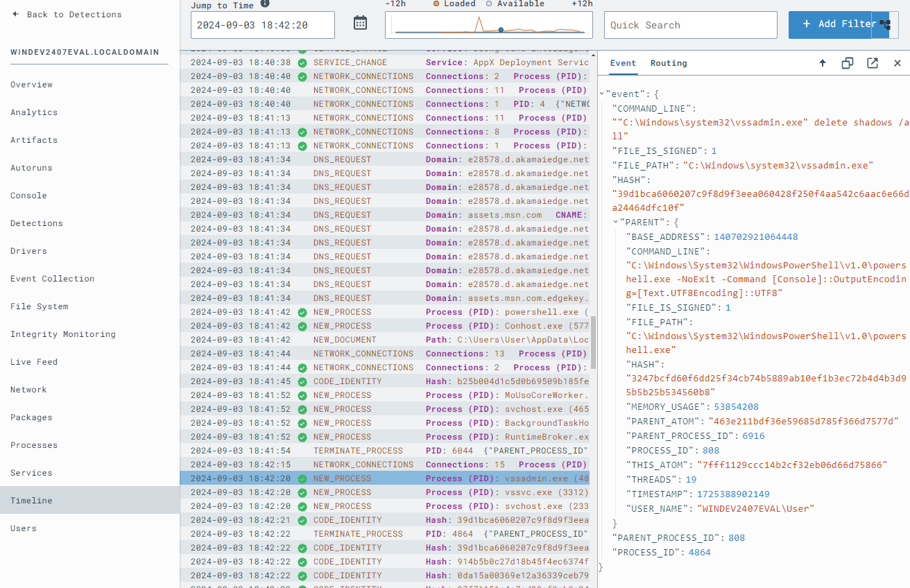Click the green check on the vssadmin.exe row
The width and height of the screenshot is (910, 588).
click(302, 478)
